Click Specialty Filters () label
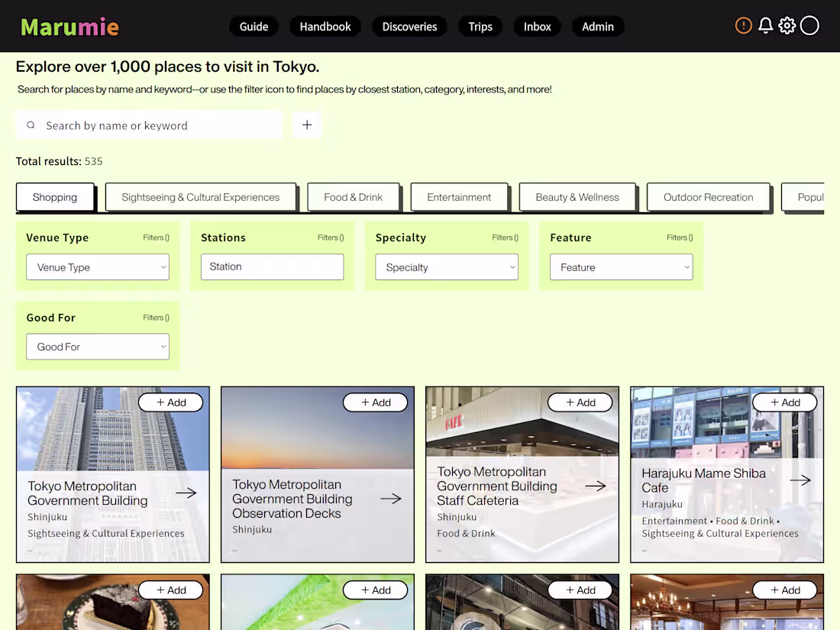Image resolution: width=840 pixels, height=630 pixels. click(x=506, y=237)
